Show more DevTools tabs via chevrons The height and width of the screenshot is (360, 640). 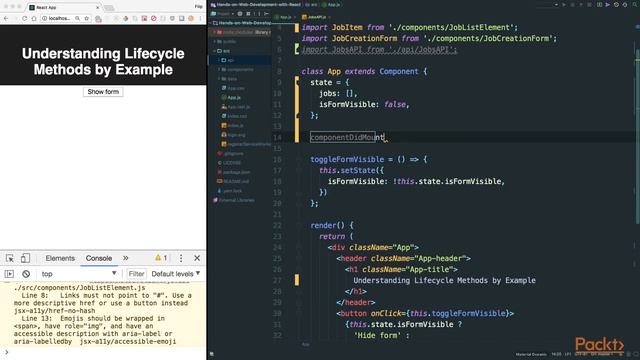point(126,258)
